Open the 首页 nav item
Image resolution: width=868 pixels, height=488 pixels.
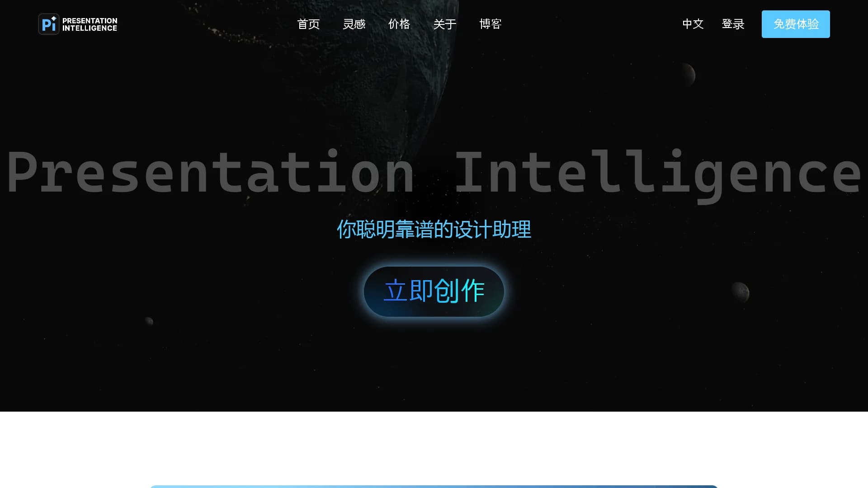[x=308, y=24]
